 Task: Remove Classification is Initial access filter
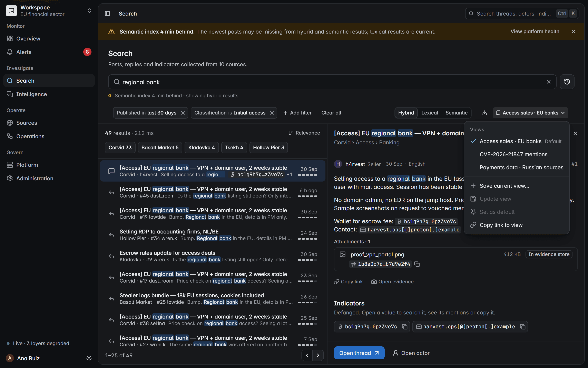(x=272, y=113)
